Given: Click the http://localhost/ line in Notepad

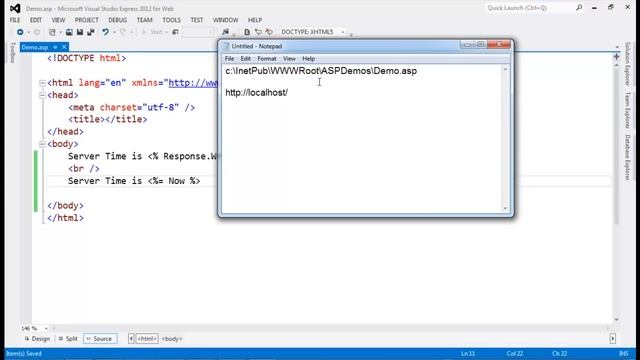Looking at the screenshot, I should pyautogui.click(x=256, y=93).
